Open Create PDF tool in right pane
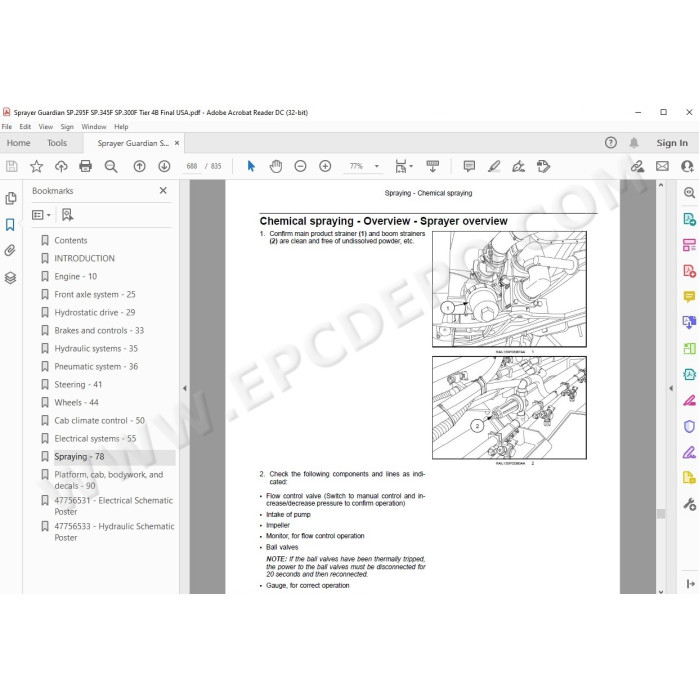This screenshot has width=700, height=700. [x=689, y=271]
